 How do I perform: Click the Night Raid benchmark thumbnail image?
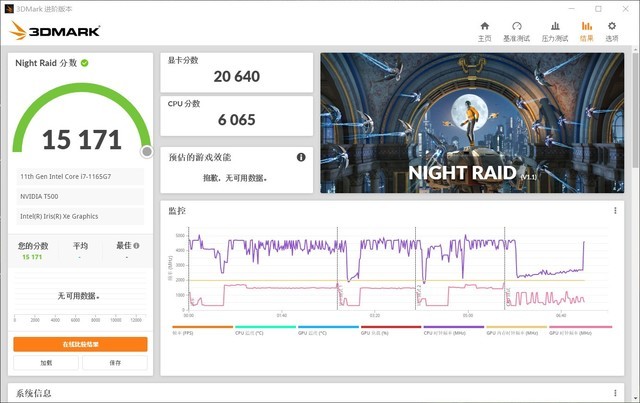click(472, 122)
